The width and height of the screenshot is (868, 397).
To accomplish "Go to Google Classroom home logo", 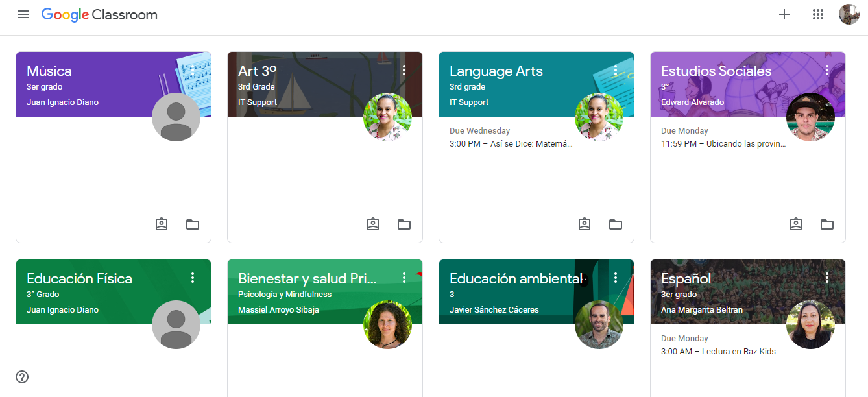I will click(x=99, y=14).
